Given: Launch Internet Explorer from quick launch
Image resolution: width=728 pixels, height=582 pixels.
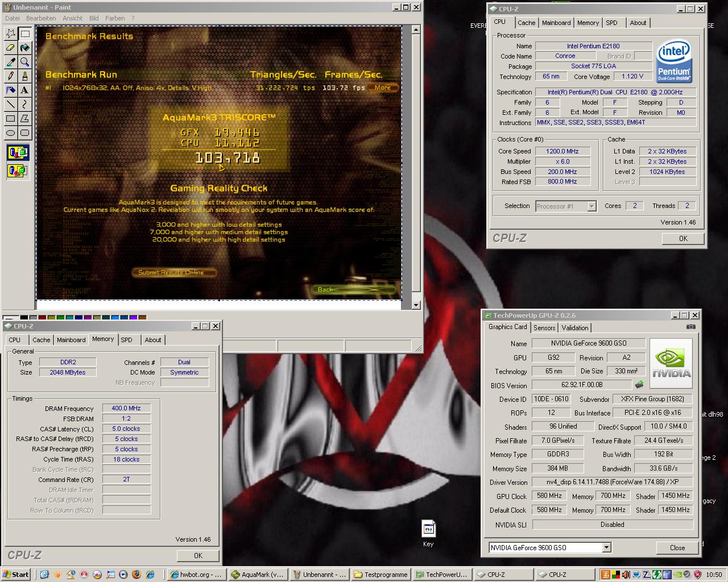Looking at the screenshot, I should 150,575.
